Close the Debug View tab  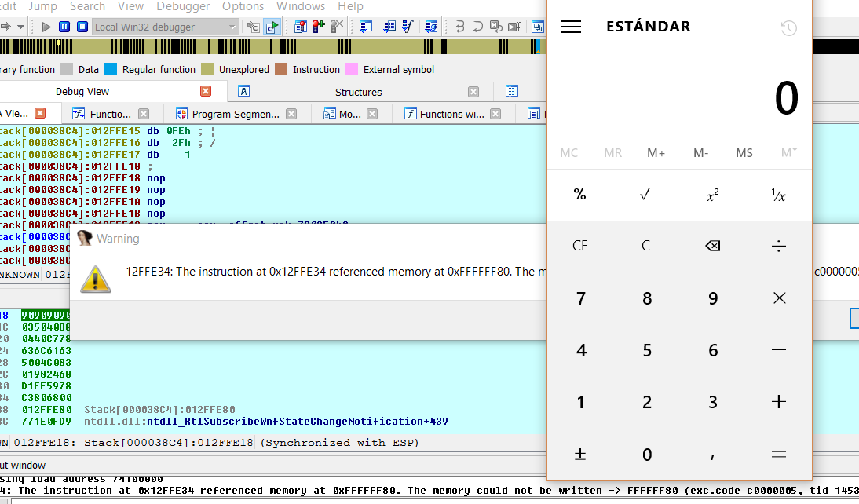206,91
